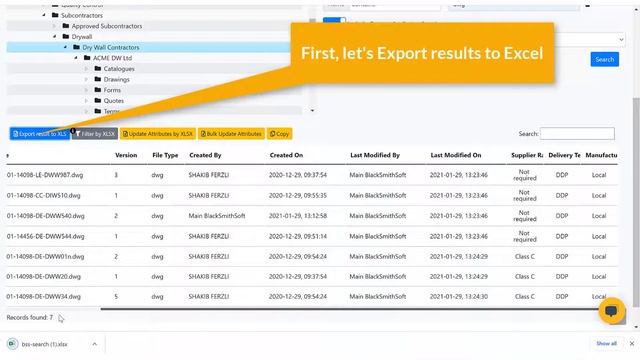Select the Dry Wall Contractors folder icon
This screenshot has width=640, height=360.
76,47
